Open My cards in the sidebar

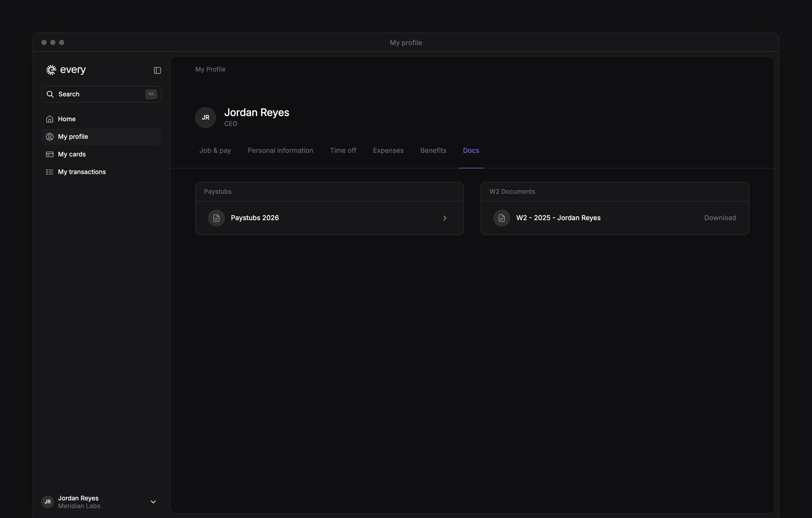point(101,154)
